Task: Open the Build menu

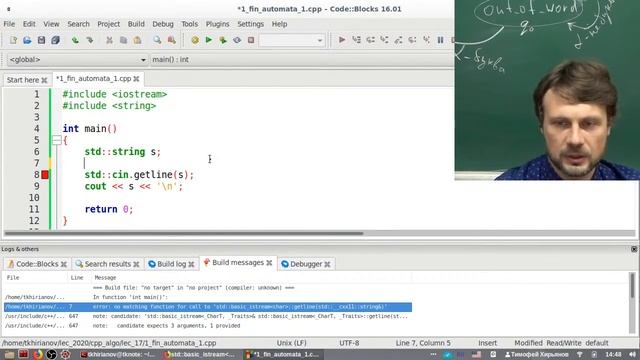Action: 136,24
